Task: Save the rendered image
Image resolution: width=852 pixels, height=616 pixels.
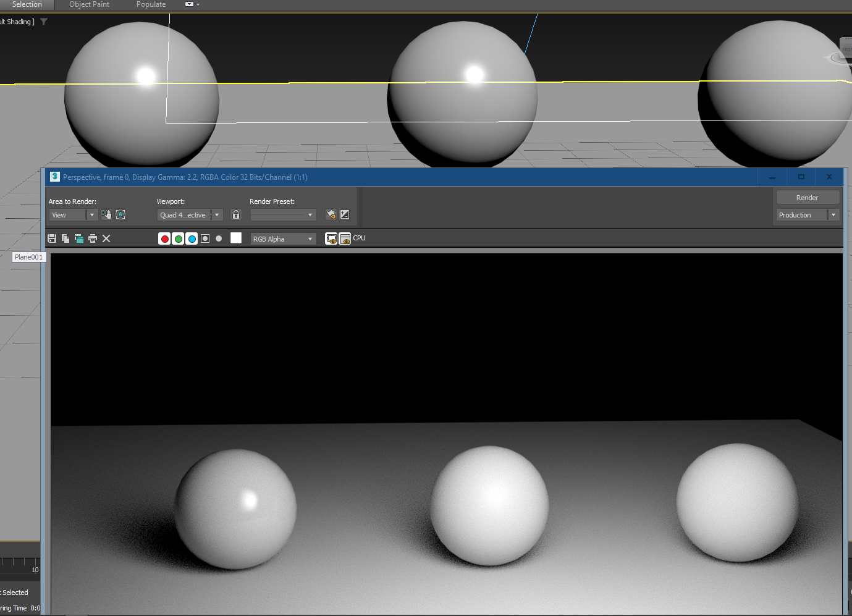Action: [x=52, y=238]
